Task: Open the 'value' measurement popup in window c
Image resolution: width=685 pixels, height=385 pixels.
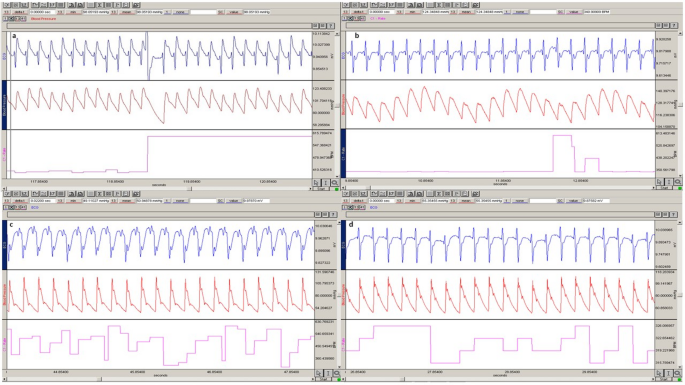Action: [x=234, y=201]
